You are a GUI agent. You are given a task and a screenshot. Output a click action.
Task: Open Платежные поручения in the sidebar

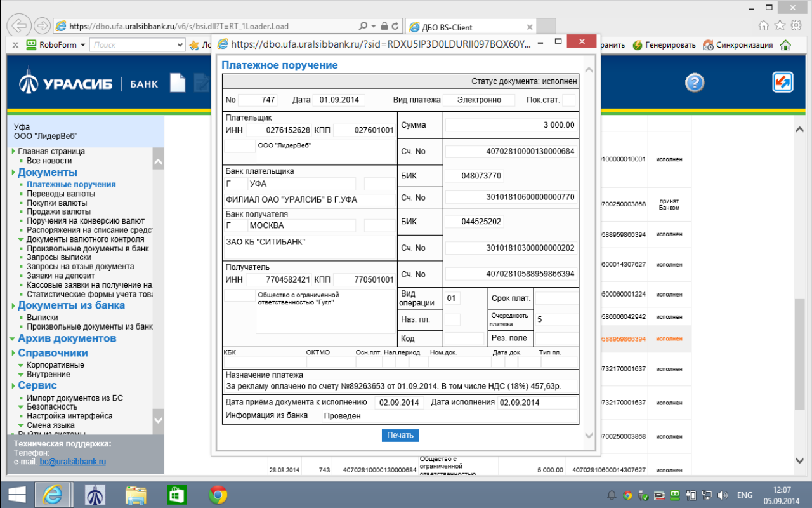point(71,184)
